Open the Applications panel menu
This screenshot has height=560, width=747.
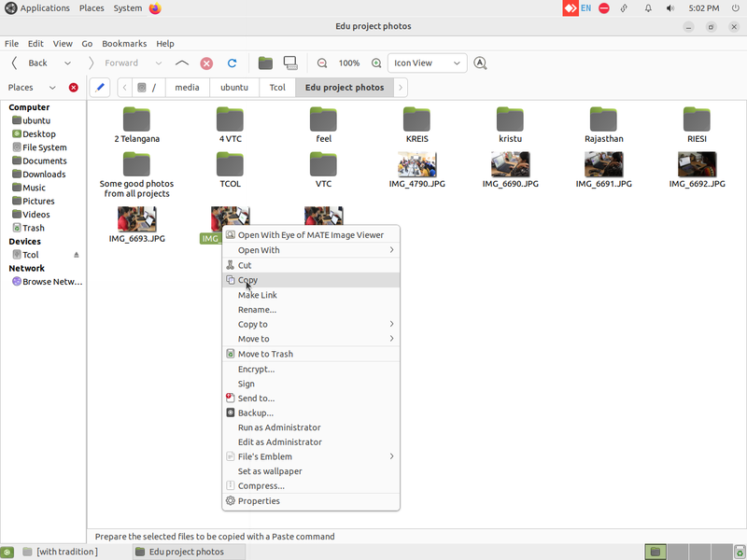37,8
